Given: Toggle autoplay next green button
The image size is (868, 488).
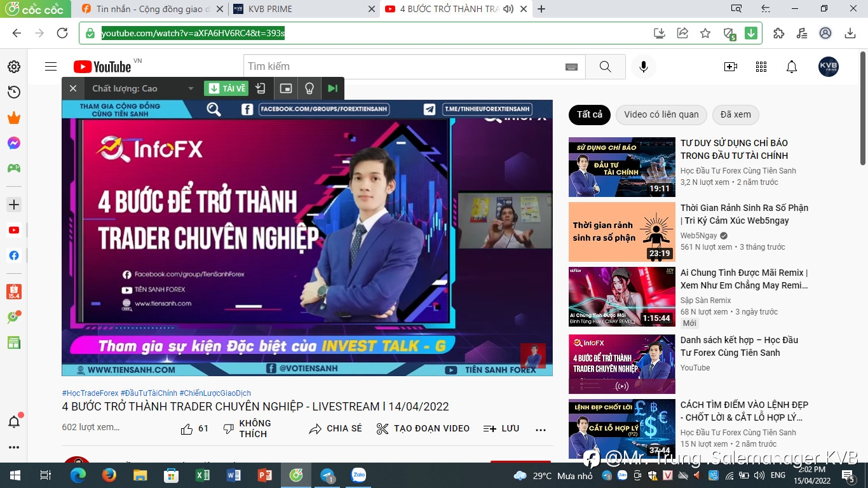Looking at the screenshot, I should (x=332, y=88).
